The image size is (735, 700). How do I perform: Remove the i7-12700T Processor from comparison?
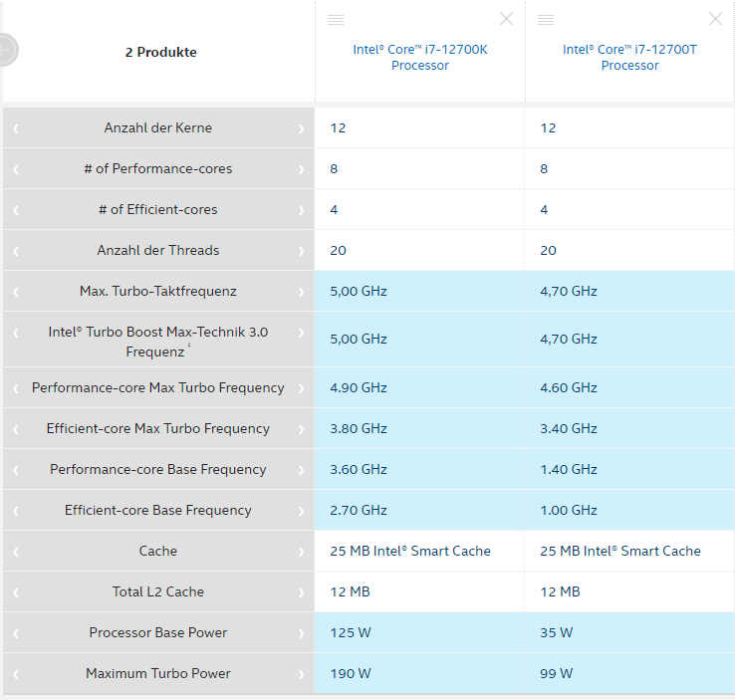715,19
